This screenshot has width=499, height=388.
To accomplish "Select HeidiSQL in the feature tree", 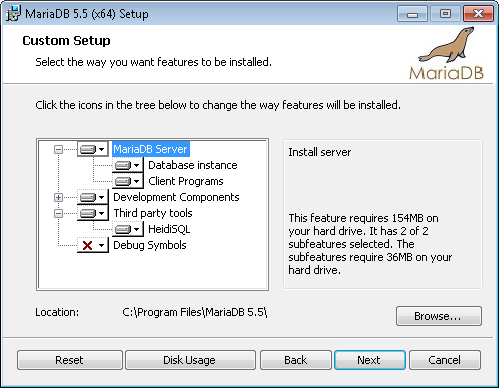I will pos(169,229).
